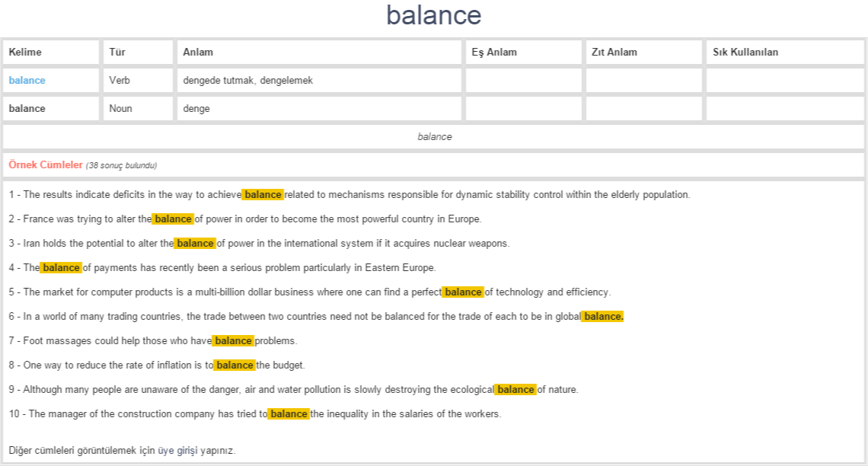Click the 'Eş Anlam' column header
This screenshot has width=868, height=466.
click(x=494, y=53)
